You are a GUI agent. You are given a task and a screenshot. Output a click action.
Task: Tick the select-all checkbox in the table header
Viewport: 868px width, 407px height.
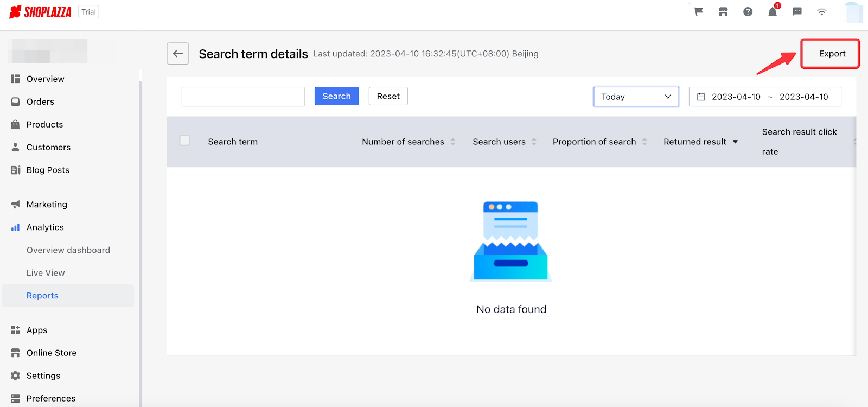(x=185, y=141)
